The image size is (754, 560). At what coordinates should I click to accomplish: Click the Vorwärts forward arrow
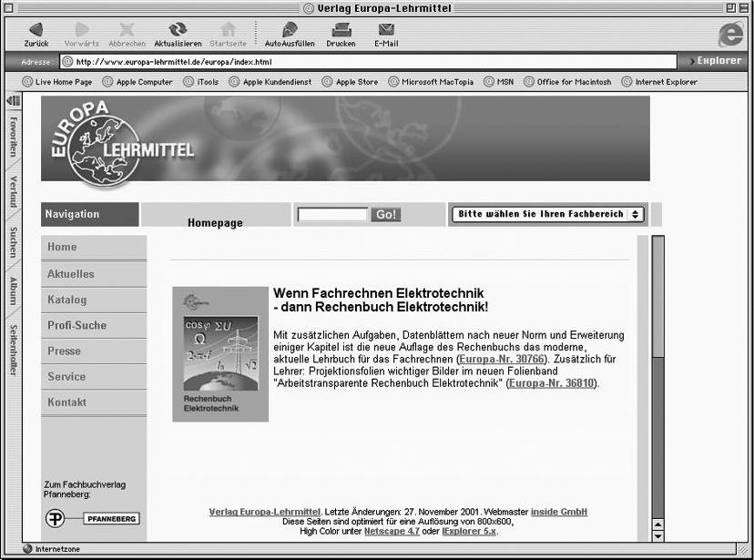(82, 34)
